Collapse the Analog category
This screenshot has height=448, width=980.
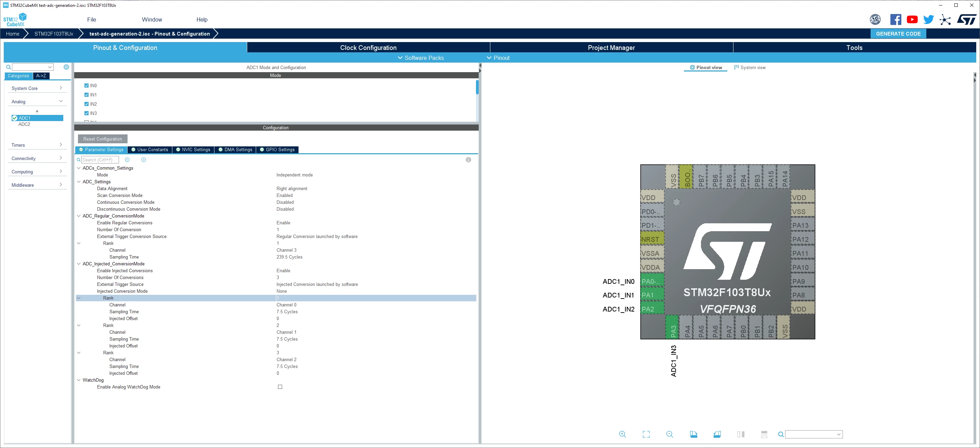37,102
